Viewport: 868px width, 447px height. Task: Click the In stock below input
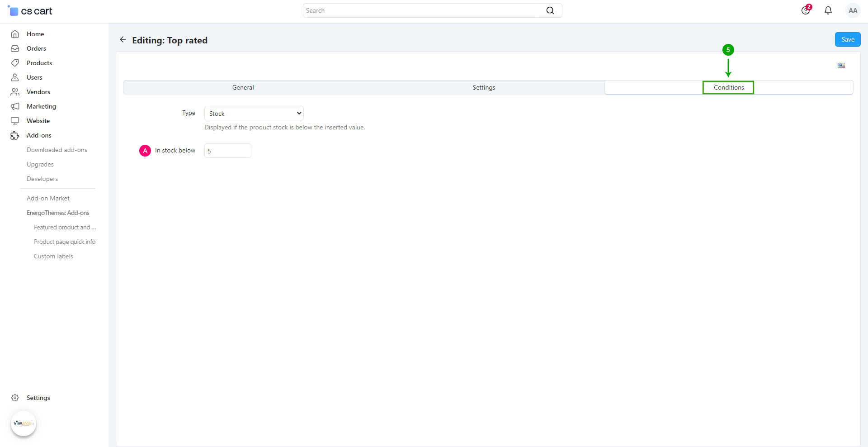tap(228, 151)
